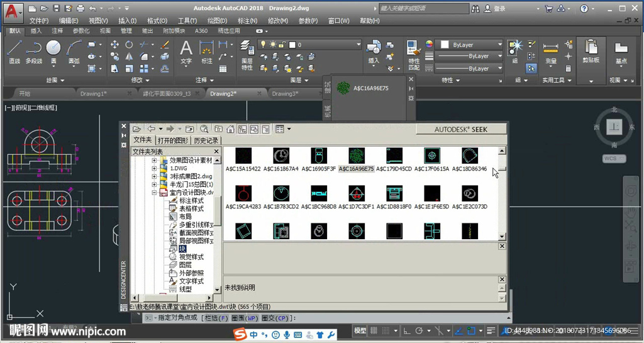Click the white layer color swatch
This screenshot has width=644, height=343.
coord(292,44)
